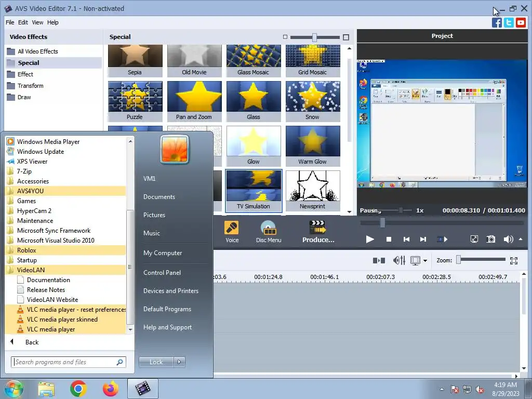Open the YouTube link icon
Viewport: 532px width, 399px height.
(x=521, y=23)
